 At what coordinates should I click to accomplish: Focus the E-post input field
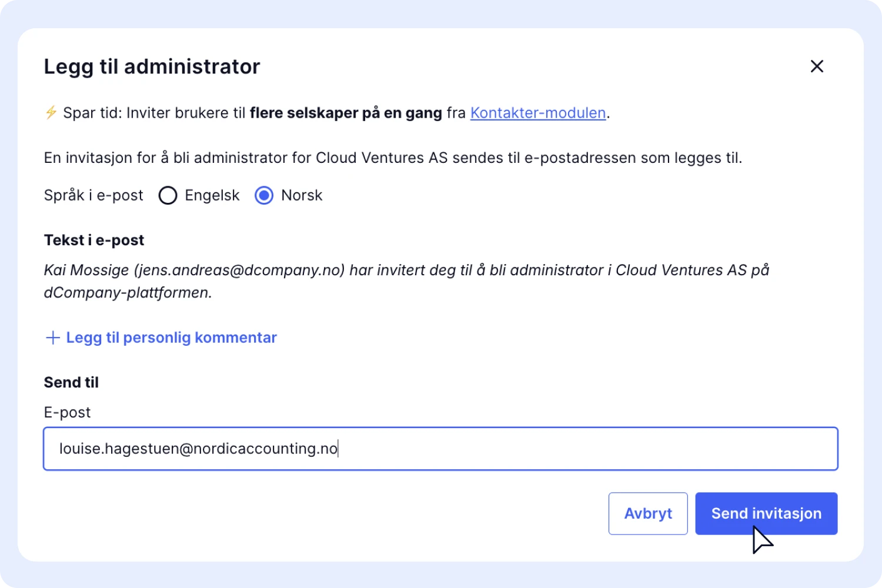tap(440, 449)
